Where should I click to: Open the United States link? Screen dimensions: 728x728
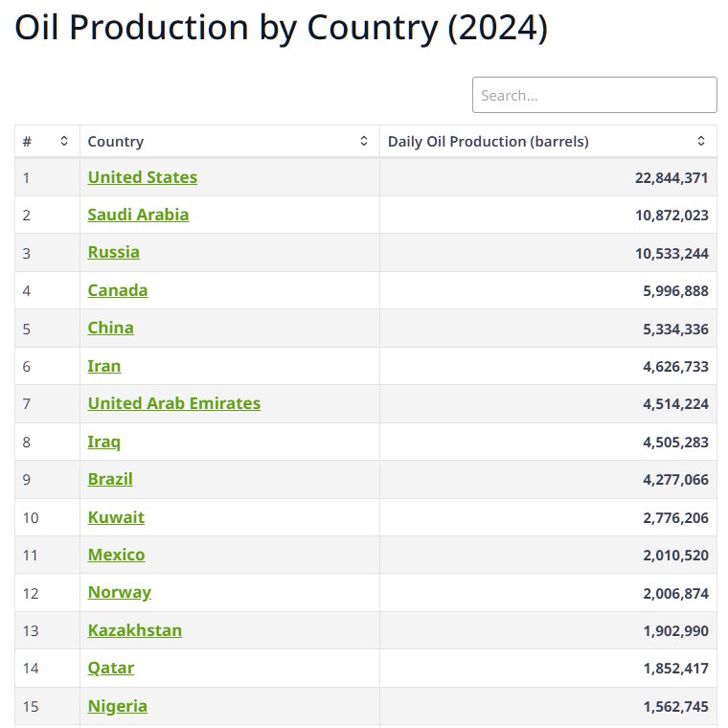(x=143, y=177)
